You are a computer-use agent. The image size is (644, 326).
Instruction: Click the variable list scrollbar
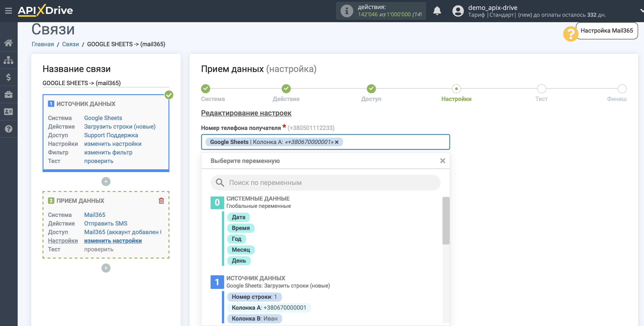coord(446,221)
